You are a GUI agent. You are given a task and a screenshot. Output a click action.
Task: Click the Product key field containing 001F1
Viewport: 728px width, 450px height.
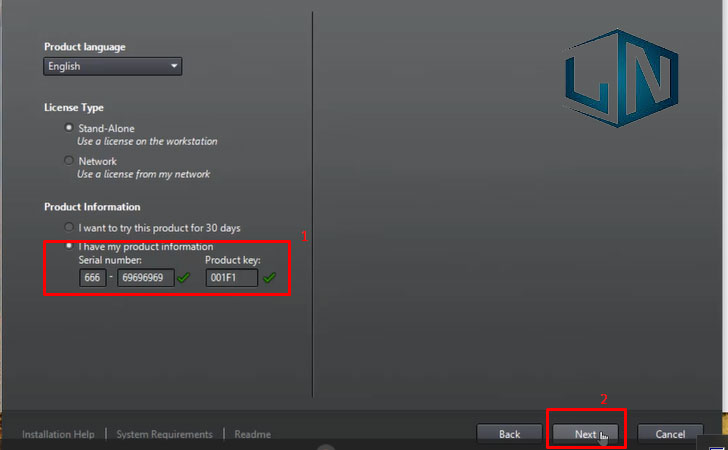click(232, 278)
